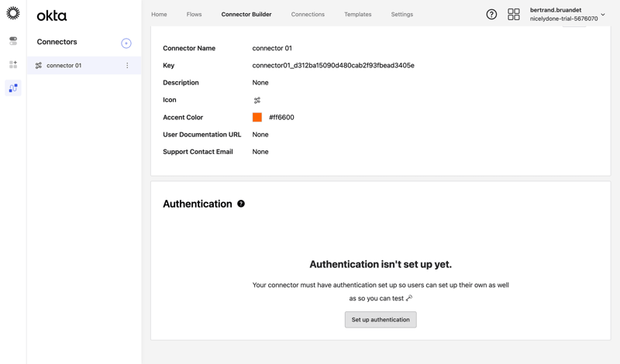This screenshot has height=364, width=620.
Task: Click the Authentication help tooltip icon
Action: click(x=241, y=204)
